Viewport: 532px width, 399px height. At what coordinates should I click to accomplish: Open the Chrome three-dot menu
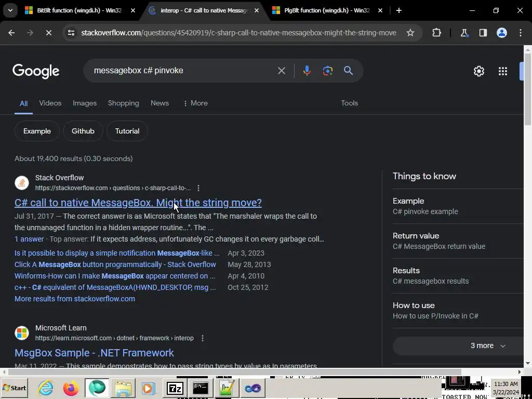coord(521,33)
